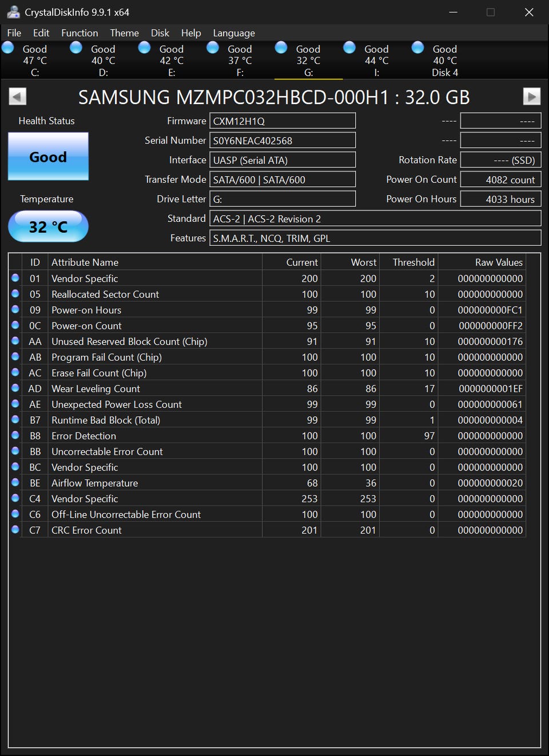Click status orb for Unexpected Power Loss Count
Image resolution: width=549 pixels, height=756 pixels.
click(15, 404)
